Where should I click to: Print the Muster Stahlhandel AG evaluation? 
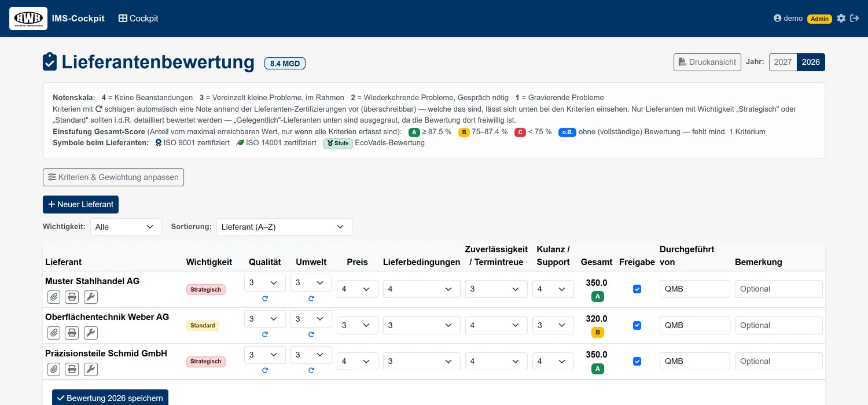click(x=72, y=297)
